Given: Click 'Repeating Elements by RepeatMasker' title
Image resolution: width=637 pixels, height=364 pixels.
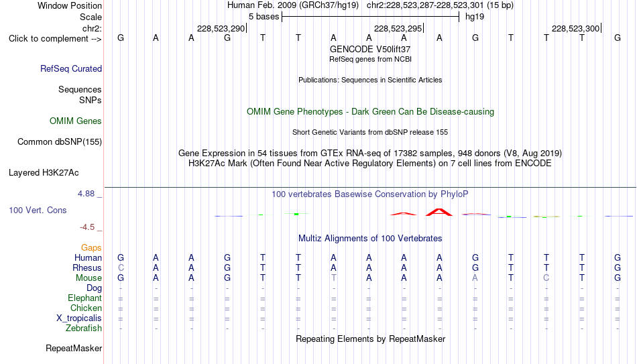Looking at the screenshot, I should tap(370, 339).
